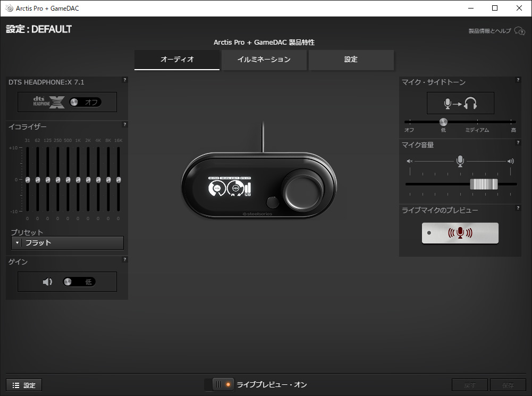Click the DTS Headphone:X logo

click(x=48, y=102)
